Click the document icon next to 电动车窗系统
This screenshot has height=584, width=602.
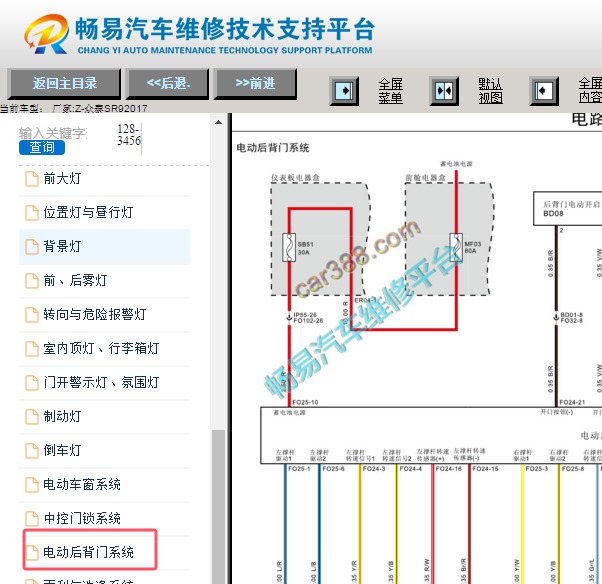(x=32, y=485)
